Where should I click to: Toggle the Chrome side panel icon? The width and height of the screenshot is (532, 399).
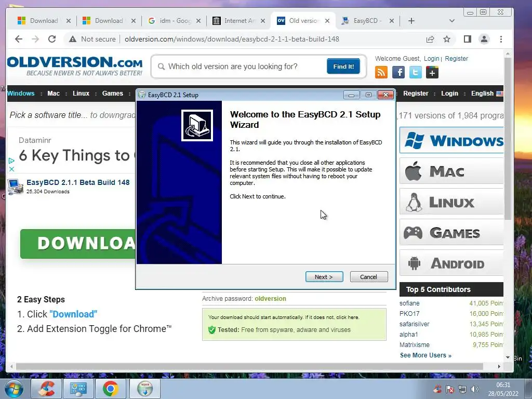coord(468,39)
